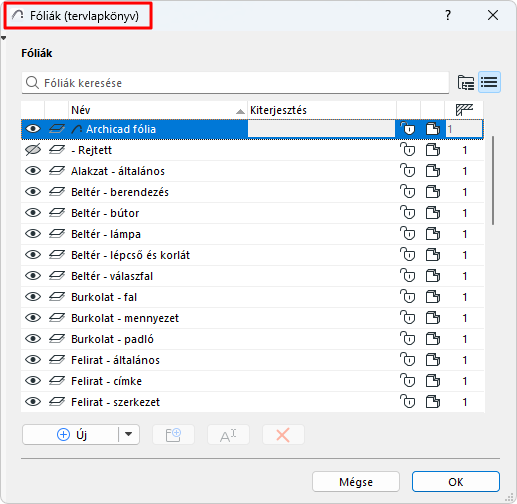
Task: Sort layers by the Név column
Action: tap(158, 110)
